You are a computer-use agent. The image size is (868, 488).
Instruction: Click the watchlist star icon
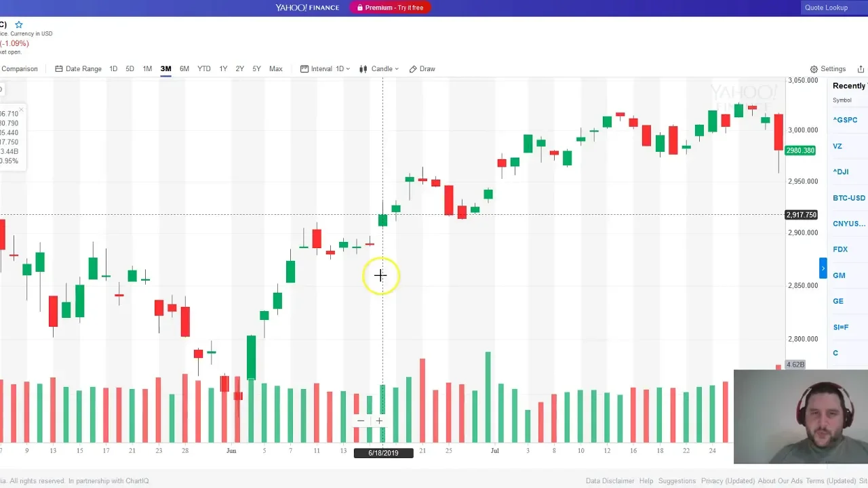click(19, 24)
